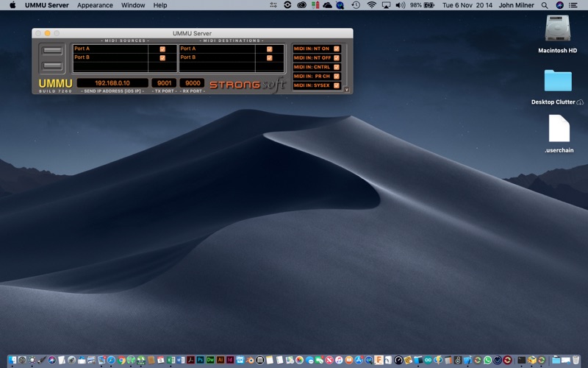
Task: Open Wi-Fi status menu
Action: click(371, 5)
